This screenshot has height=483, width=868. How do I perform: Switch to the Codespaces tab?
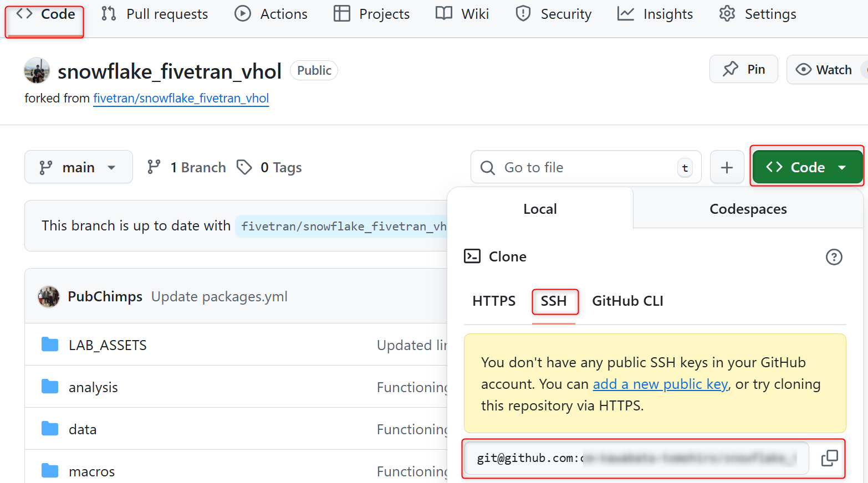748,209
